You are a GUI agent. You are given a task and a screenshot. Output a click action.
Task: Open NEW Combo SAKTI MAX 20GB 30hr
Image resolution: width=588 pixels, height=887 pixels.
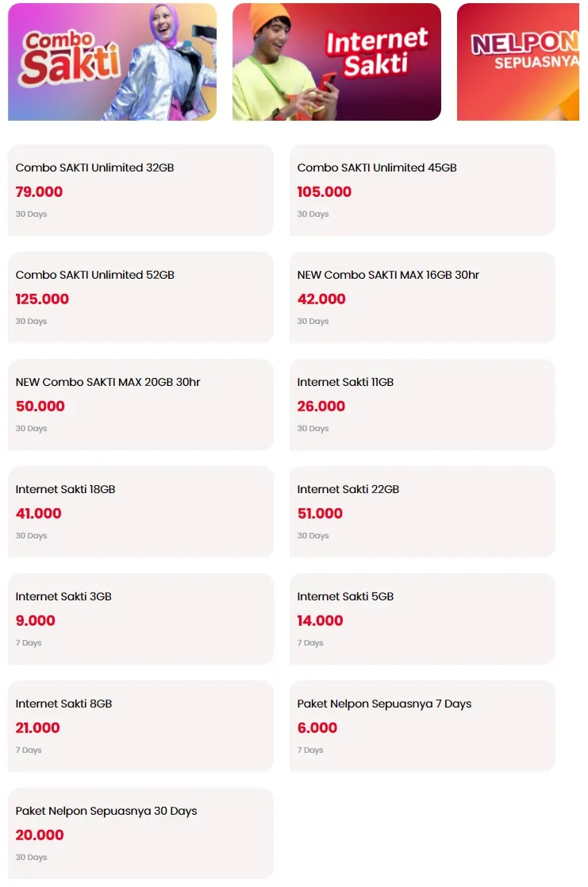pos(140,403)
